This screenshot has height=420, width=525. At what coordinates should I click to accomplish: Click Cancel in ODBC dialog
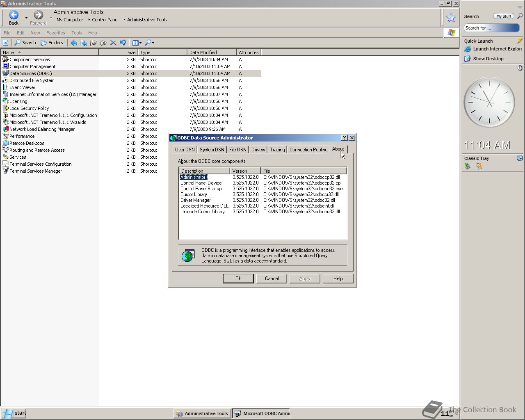272,278
